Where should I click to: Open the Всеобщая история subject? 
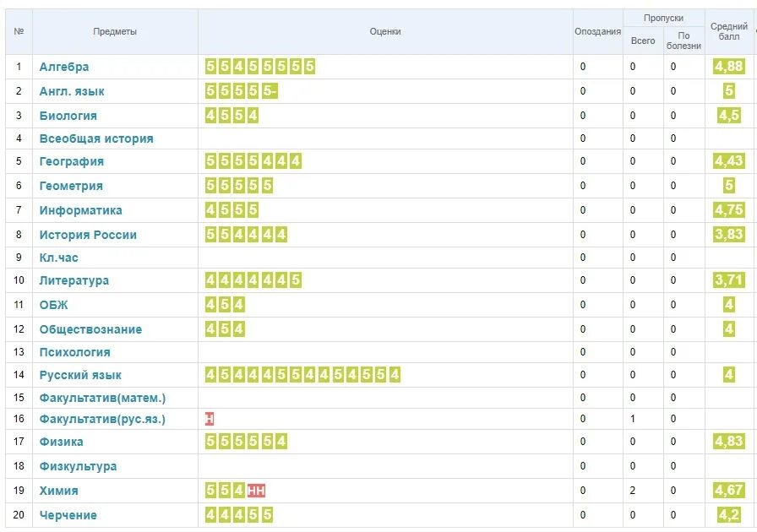tap(96, 138)
